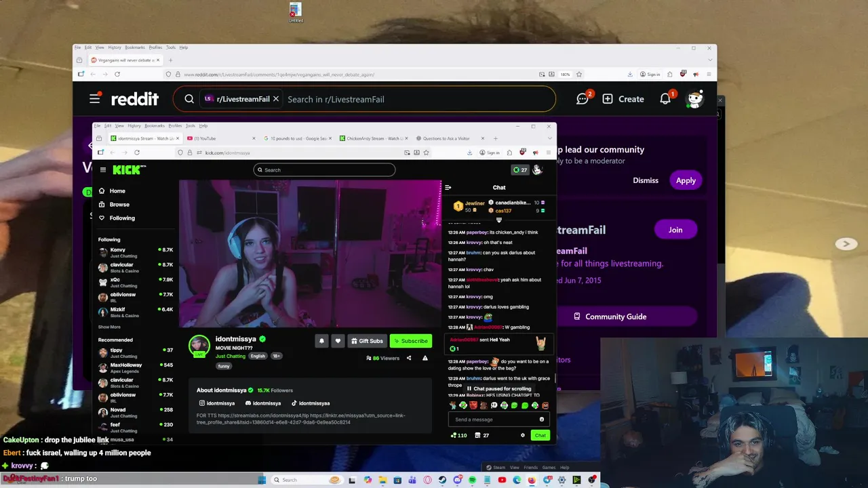868x488 pixels.
Task: Open chat settings gear icon
Action: tap(522, 435)
